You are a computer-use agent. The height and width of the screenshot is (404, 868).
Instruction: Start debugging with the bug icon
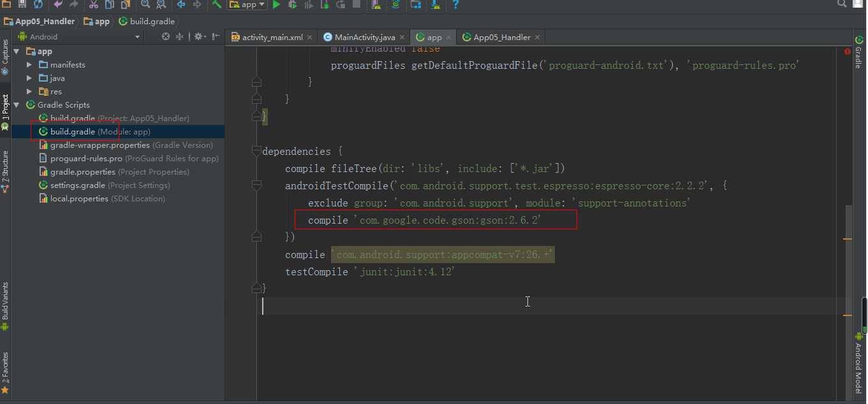point(292,4)
